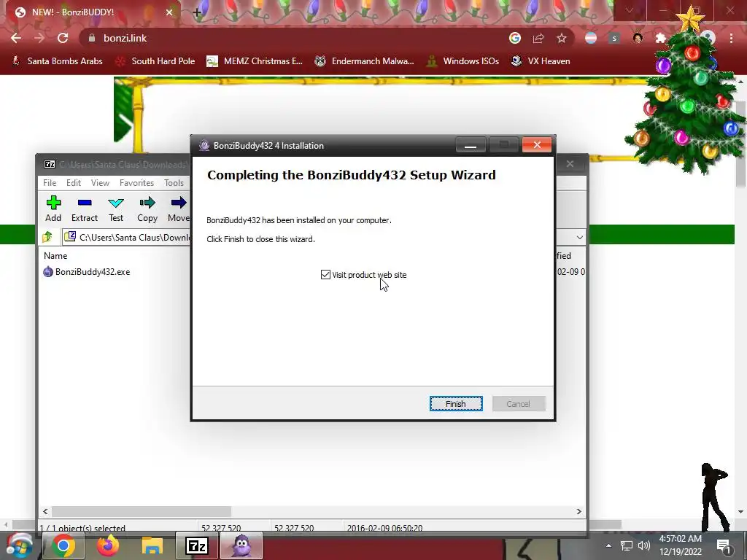Click Add icon in 7-Zip toolbar
Image resolution: width=747 pixels, height=560 pixels.
pyautogui.click(x=53, y=209)
